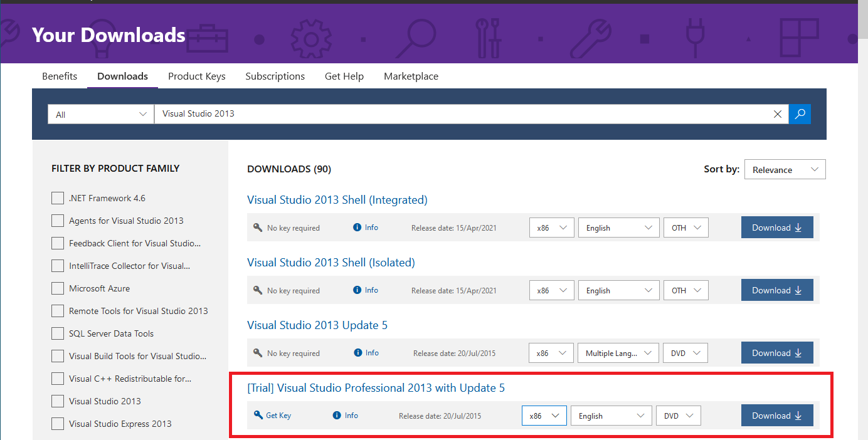Image resolution: width=868 pixels, height=440 pixels.
Task: Click the info icon for Professional 2013 Trial
Action: coord(337,415)
